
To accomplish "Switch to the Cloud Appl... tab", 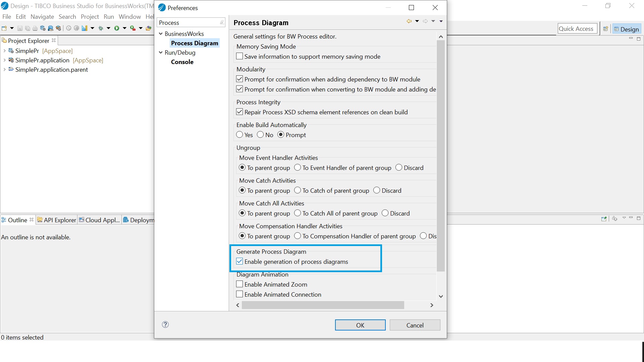I will [x=99, y=220].
